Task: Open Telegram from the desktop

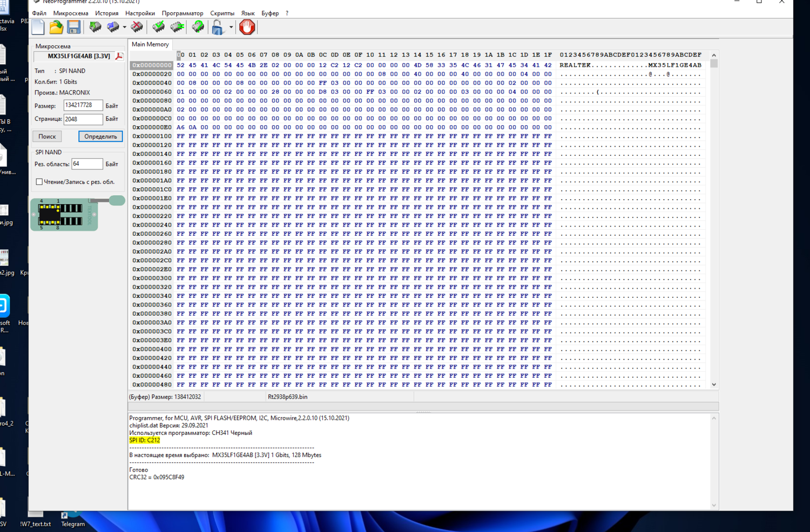Action: (x=72, y=519)
